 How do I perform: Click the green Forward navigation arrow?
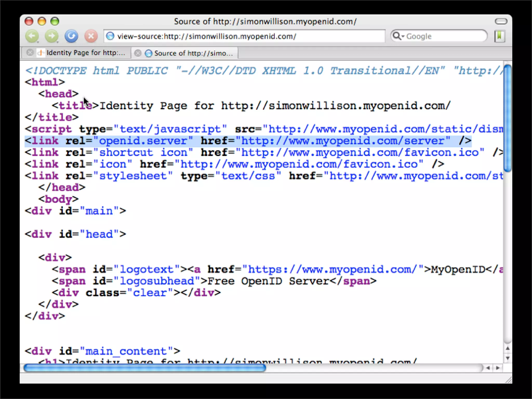point(51,36)
